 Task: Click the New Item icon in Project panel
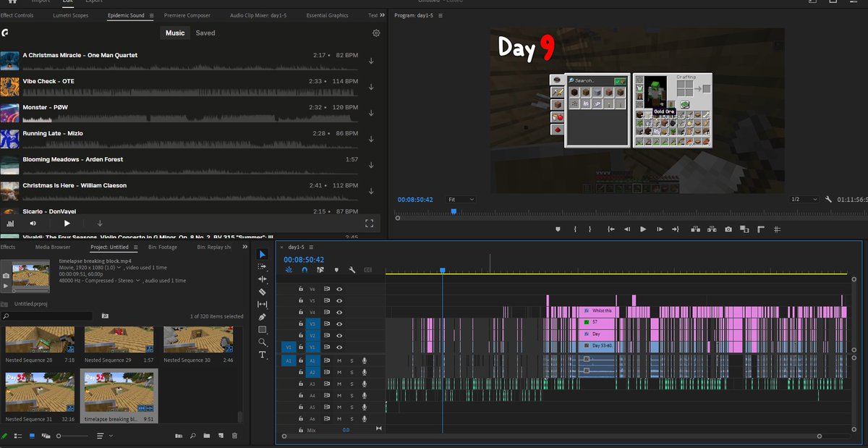221,436
